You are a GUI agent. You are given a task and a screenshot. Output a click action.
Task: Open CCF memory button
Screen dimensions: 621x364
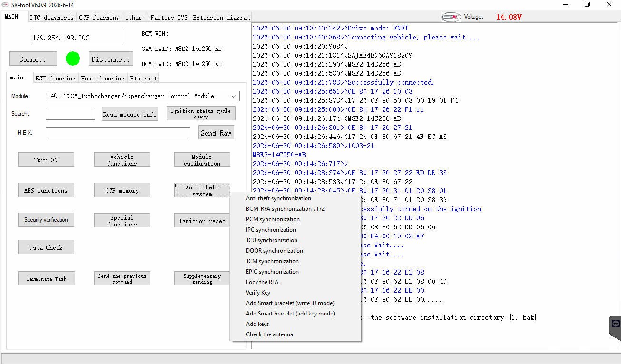122,190
